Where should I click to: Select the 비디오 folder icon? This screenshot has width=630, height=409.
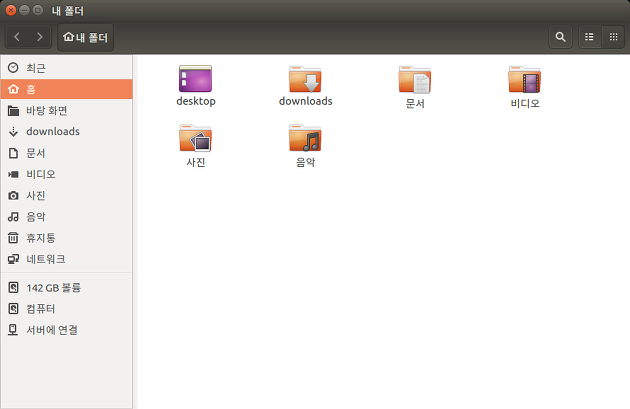point(525,79)
